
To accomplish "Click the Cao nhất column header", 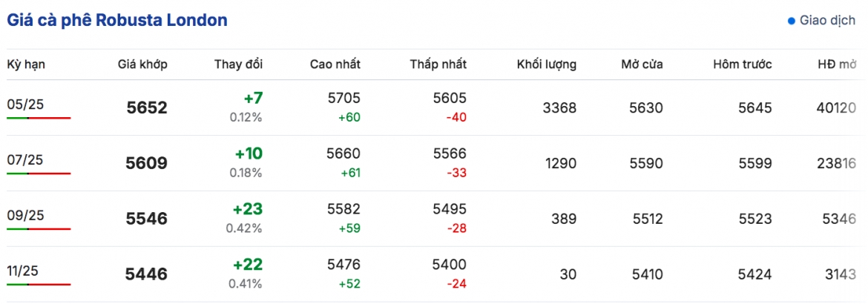I will coord(335,65).
